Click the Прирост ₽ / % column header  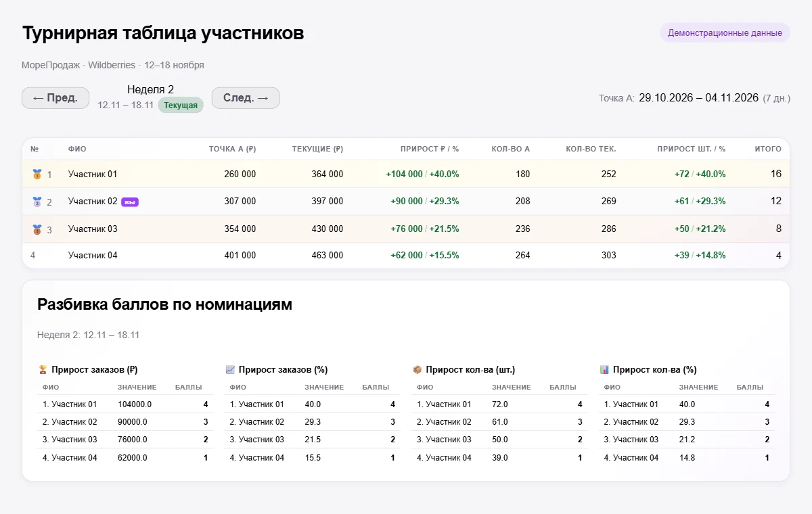(x=430, y=149)
